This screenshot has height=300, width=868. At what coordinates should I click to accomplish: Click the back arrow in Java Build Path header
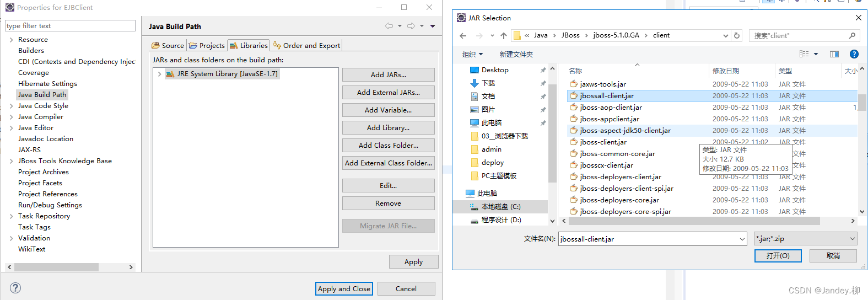coord(389,26)
